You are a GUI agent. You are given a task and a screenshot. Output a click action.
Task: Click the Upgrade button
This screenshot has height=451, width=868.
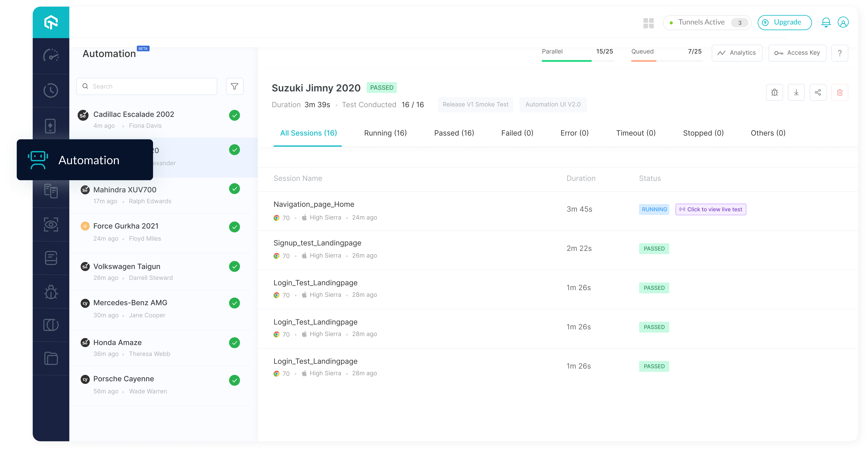[x=784, y=22]
